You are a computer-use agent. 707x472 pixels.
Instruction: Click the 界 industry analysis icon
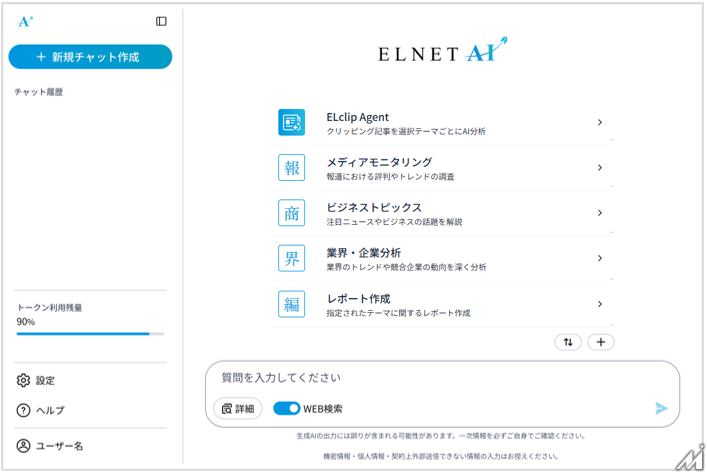(x=291, y=258)
